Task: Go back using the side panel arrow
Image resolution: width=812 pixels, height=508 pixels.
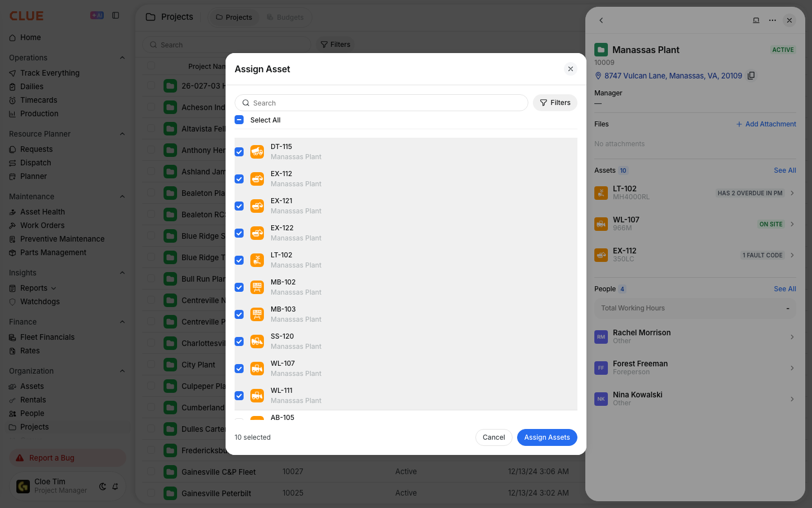Action: coord(601,20)
